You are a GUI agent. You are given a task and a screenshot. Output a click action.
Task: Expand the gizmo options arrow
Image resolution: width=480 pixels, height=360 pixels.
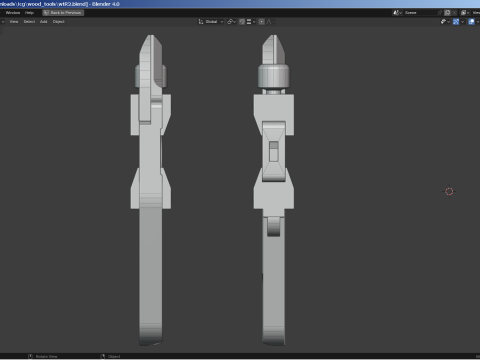(x=462, y=22)
